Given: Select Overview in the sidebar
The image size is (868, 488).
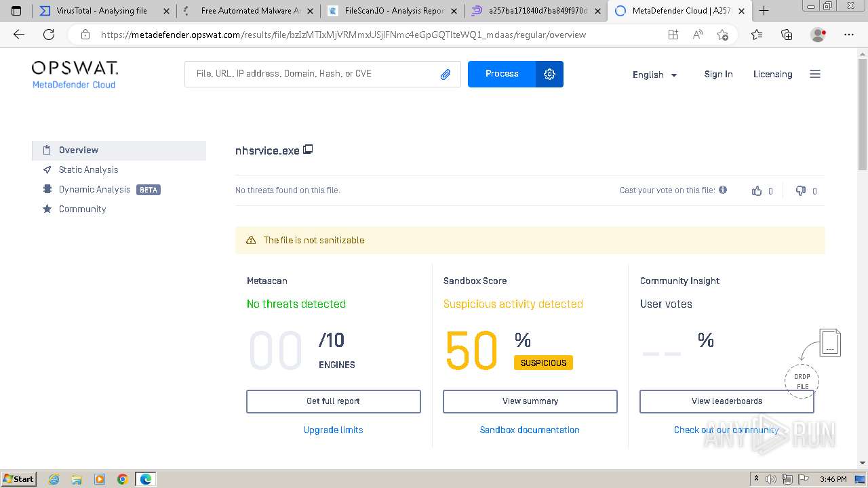Looking at the screenshot, I should pyautogui.click(x=119, y=150).
